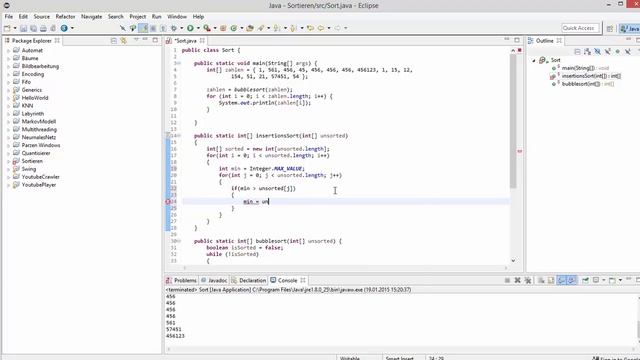Click the Sort.java editor tab

click(185, 41)
